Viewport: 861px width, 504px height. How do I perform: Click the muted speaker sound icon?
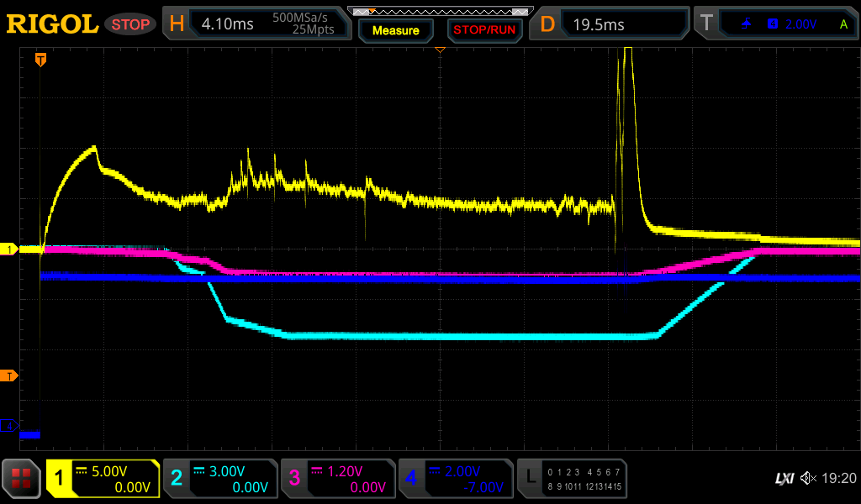[809, 478]
